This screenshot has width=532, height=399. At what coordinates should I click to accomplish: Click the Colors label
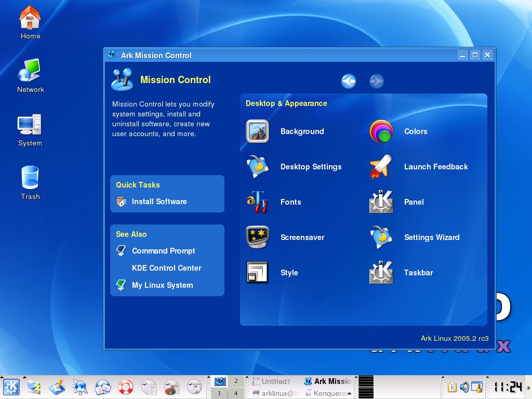click(x=416, y=131)
